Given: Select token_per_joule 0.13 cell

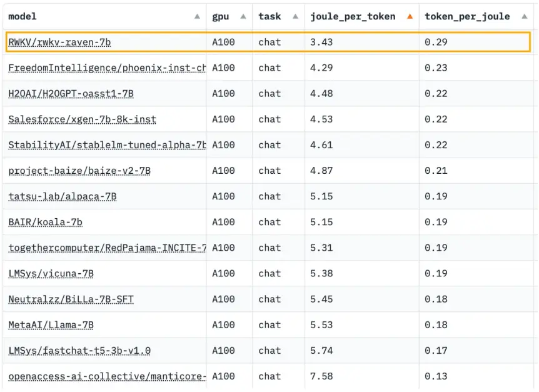Looking at the screenshot, I should tap(476, 376).
